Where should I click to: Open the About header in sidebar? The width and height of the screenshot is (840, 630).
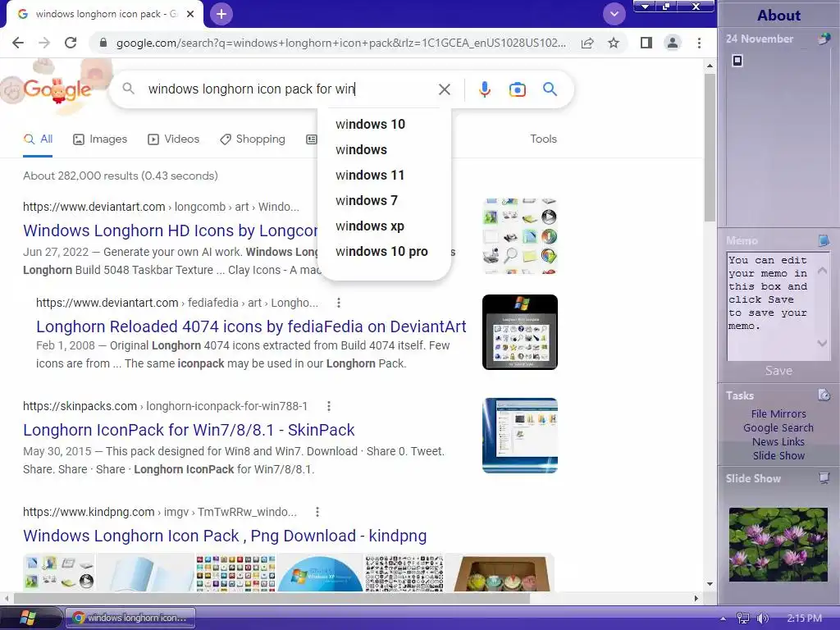tap(779, 15)
